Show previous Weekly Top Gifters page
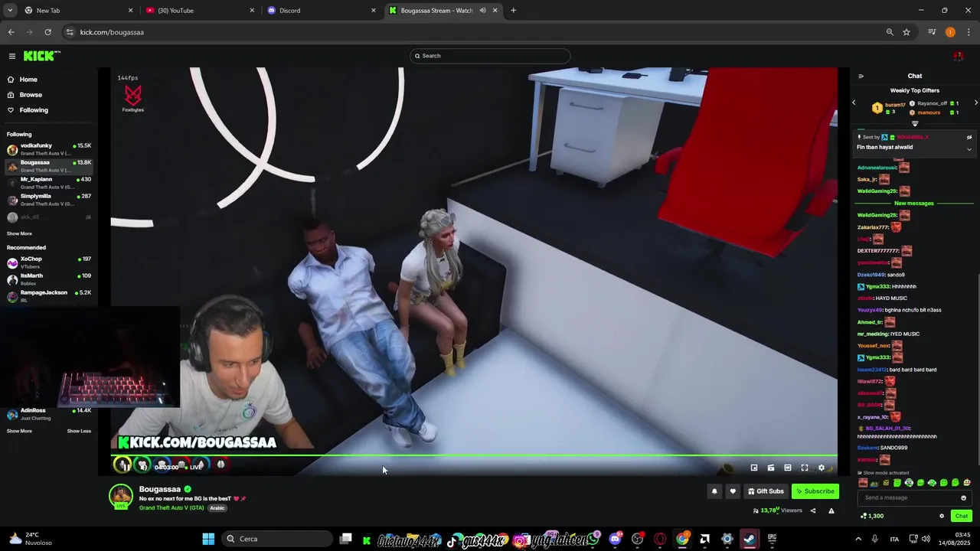 tap(854, 103)
